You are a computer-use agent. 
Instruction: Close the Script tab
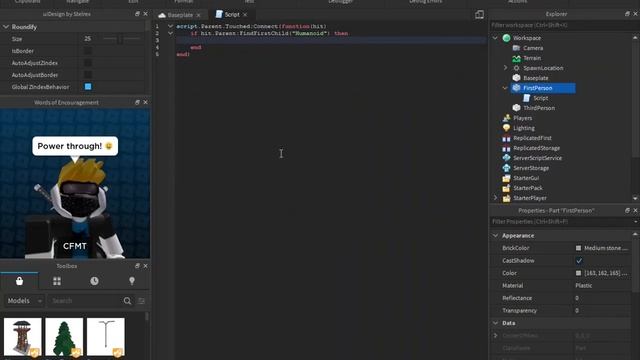245,15
